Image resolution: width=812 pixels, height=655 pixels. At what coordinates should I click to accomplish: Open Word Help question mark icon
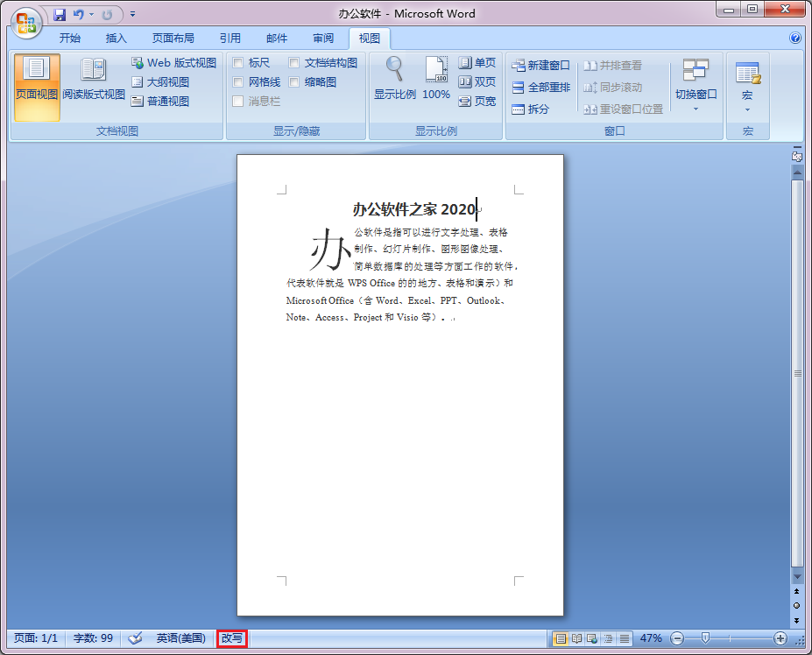[x=795, y=38]
